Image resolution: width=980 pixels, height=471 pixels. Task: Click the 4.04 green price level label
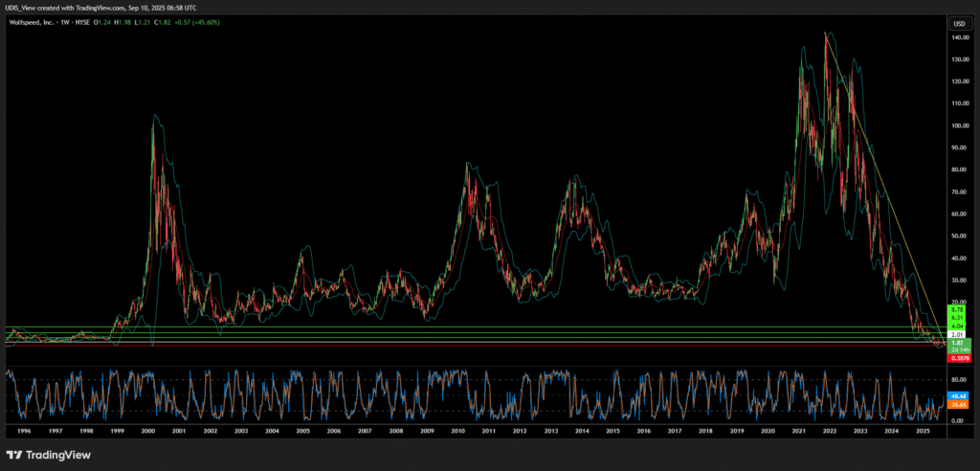click(x=957, y=325)
